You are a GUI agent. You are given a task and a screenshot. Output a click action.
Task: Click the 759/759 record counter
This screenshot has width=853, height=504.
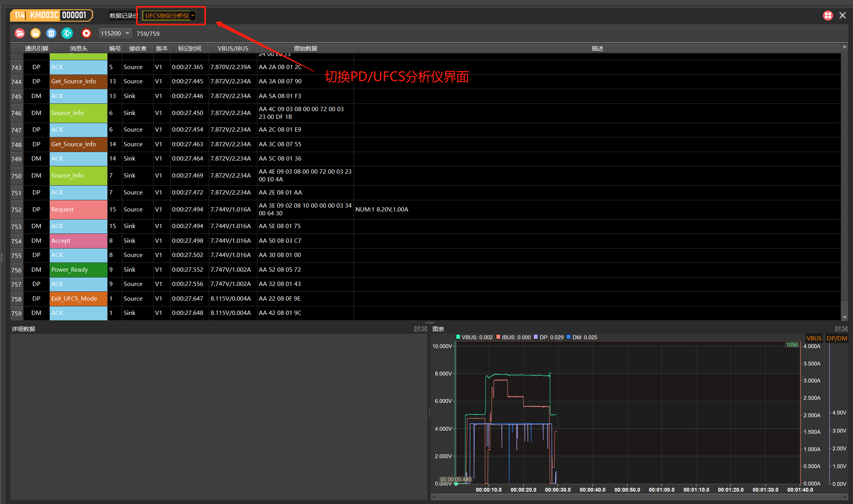[x=148, y=34]
